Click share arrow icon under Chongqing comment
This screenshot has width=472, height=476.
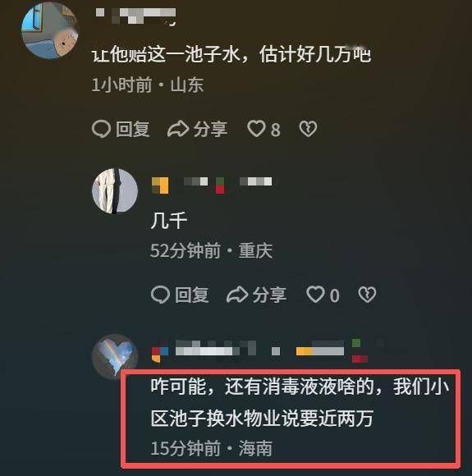coord(237,295)
